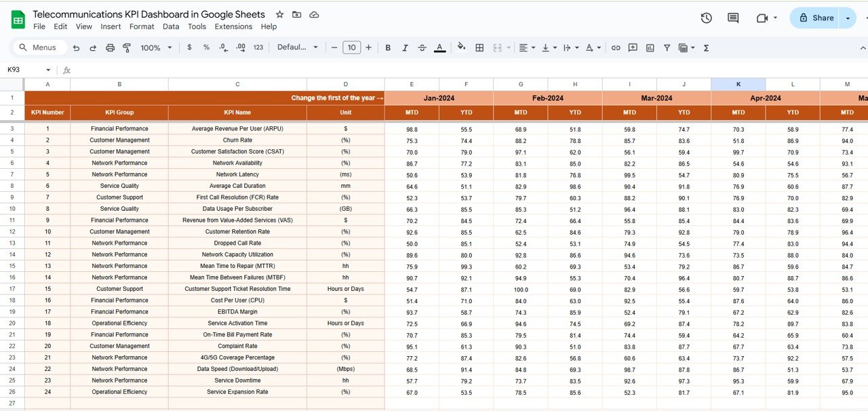Open the text wrapping dropdown
Viewport: 868px width, 411px height.
click(572, 47)
